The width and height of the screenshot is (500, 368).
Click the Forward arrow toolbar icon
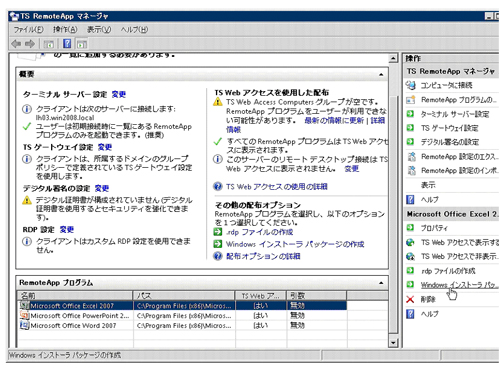pyautogui.click(x=30, y=44)
